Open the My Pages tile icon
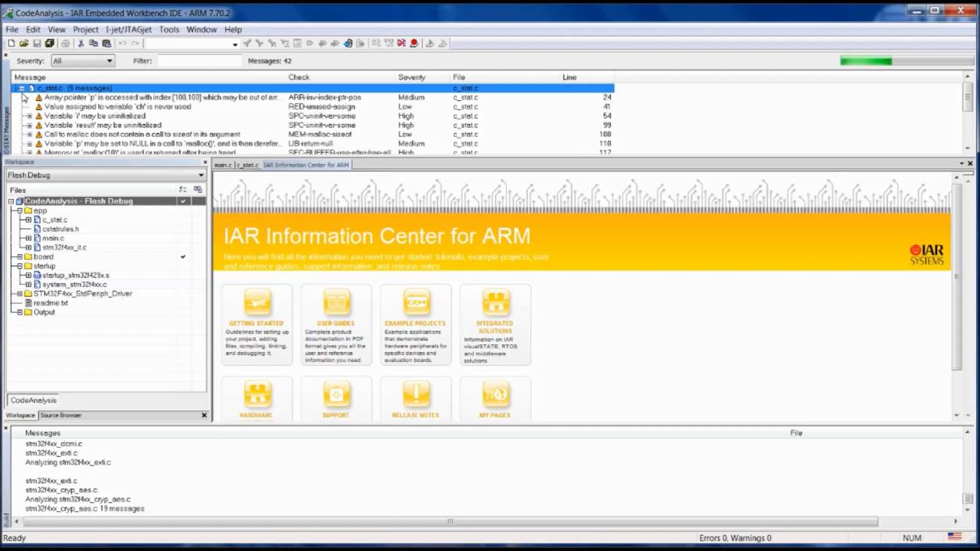This screenshot has height=551, width=980. click(x=495, y=394)
